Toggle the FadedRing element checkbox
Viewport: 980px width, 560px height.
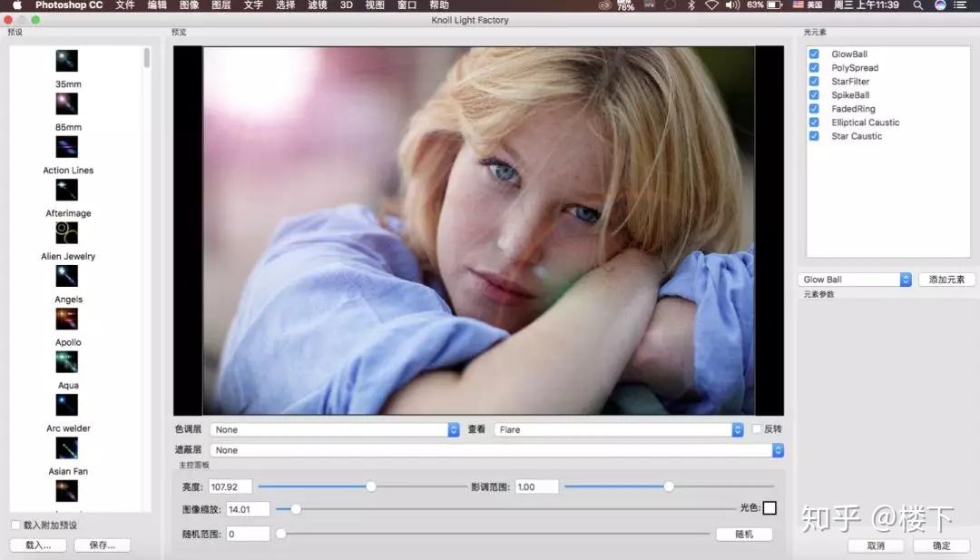click(x=814, y=109)
